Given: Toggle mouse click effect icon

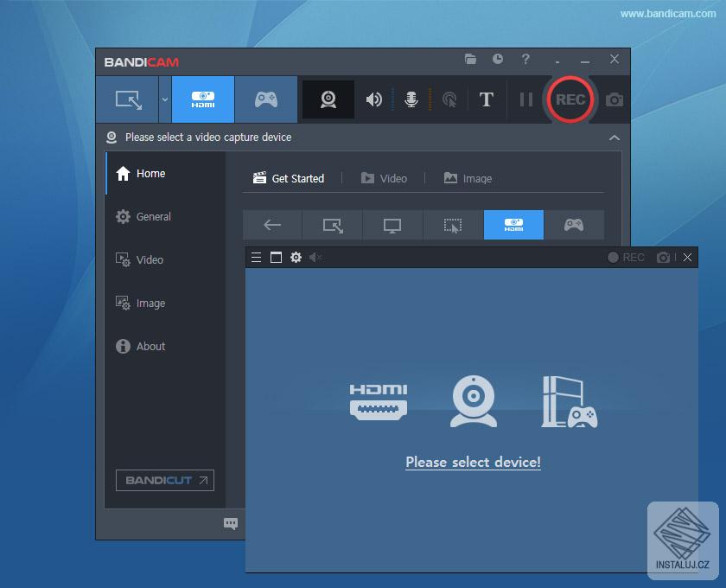Looking at the screenshot, I should (449, 99).
